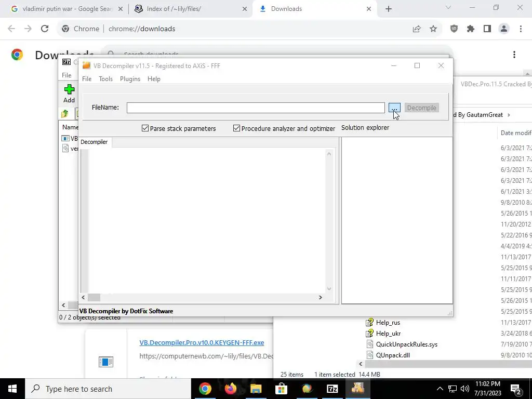This screenshot has height=399, width=532.
Task: Toggle Parse stack parameters checkbox
Action: click(x=179, y=128)
